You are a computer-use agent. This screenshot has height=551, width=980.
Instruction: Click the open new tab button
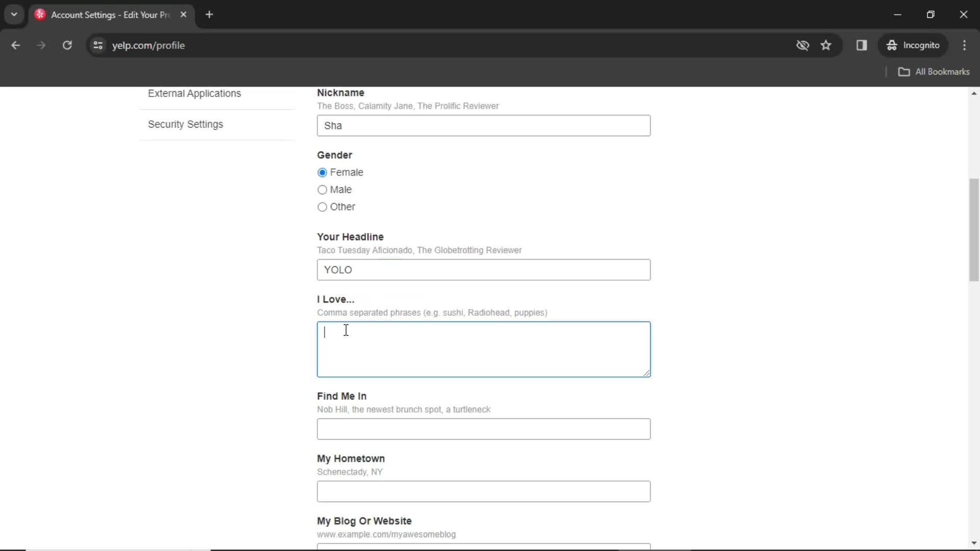pyautogui.click(x=209, y=15)
